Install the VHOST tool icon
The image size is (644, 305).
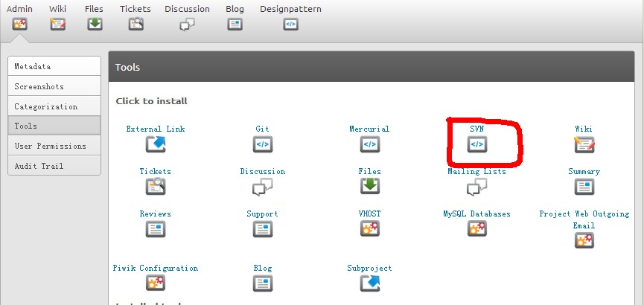(369, 228)
